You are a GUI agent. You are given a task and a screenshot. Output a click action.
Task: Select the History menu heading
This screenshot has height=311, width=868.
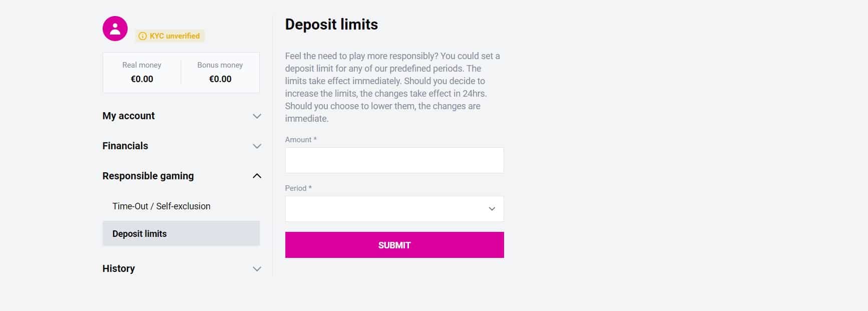click(x=119, y=268)
